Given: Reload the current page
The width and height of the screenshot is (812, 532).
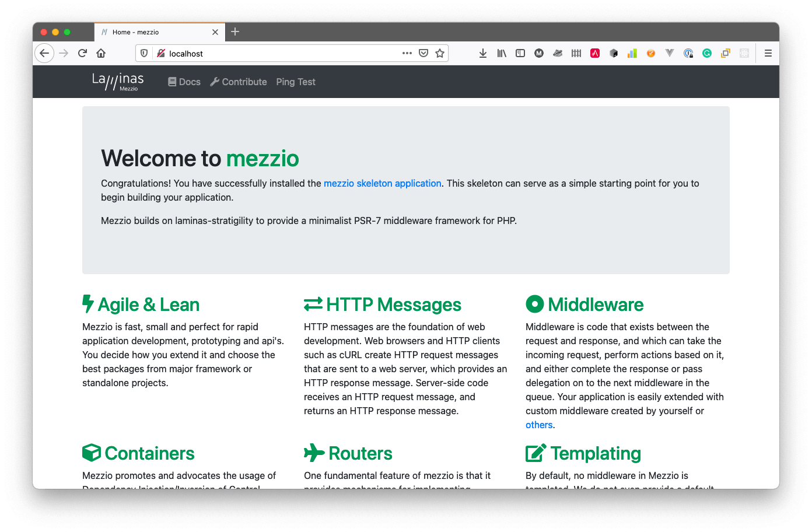Looking at the screenshot, I should point(82,53).
